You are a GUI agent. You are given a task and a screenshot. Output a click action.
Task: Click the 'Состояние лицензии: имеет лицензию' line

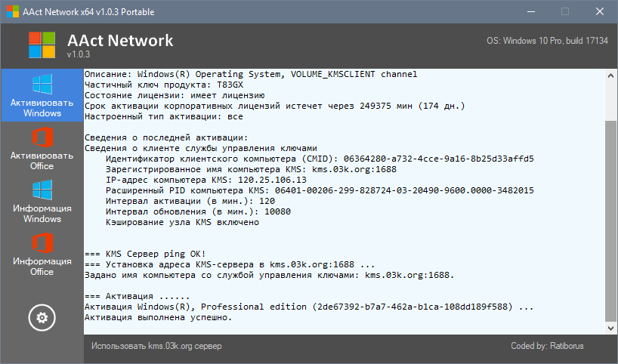tap(175, 96)
